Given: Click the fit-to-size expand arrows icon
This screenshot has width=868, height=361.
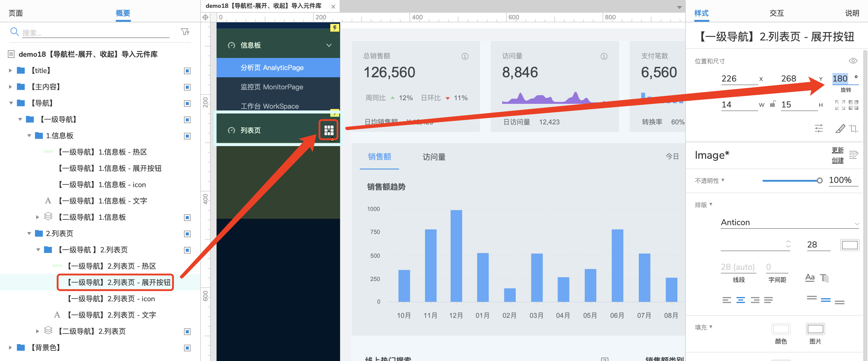Looking at the screenshot, I should 840,105.
